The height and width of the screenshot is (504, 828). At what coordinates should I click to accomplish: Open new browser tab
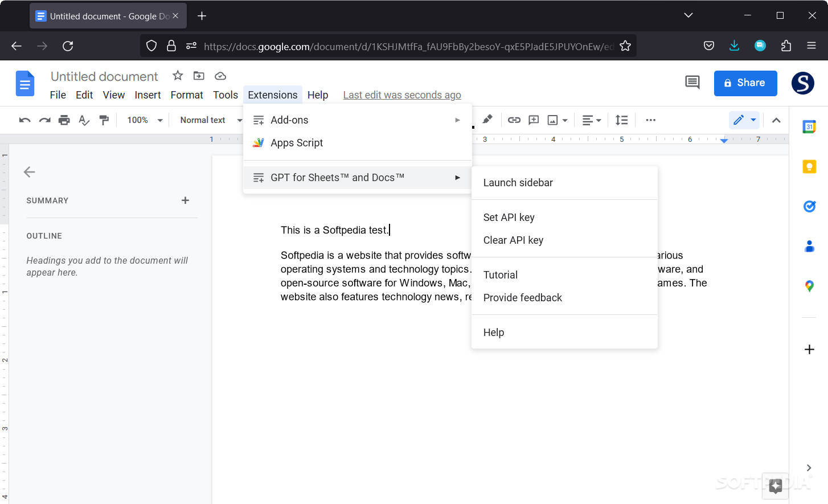[x=202, y=16]
